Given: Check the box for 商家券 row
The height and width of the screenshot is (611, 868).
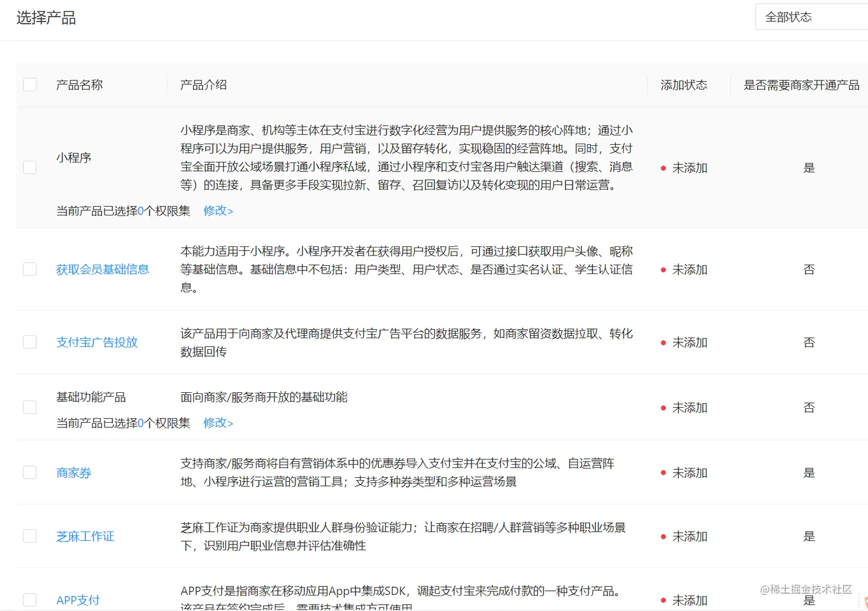Looking at the screenshot, I should point(30,472).
